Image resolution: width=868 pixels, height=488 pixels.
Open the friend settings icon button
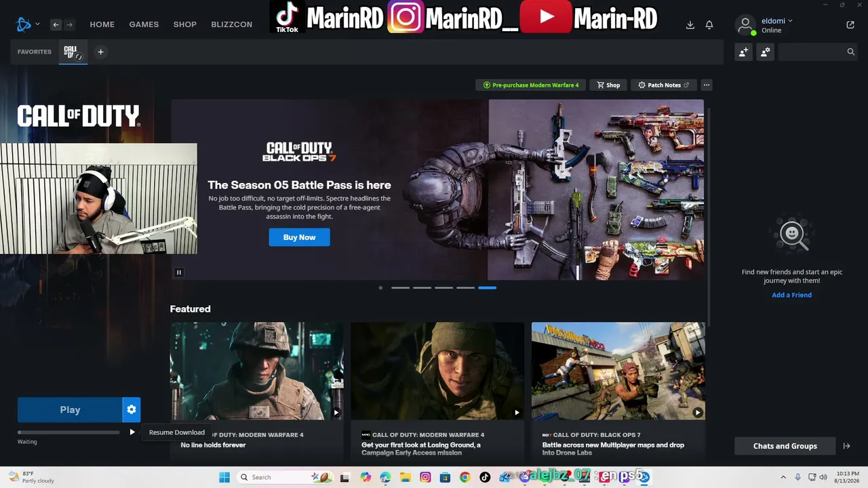click(766, 52)
